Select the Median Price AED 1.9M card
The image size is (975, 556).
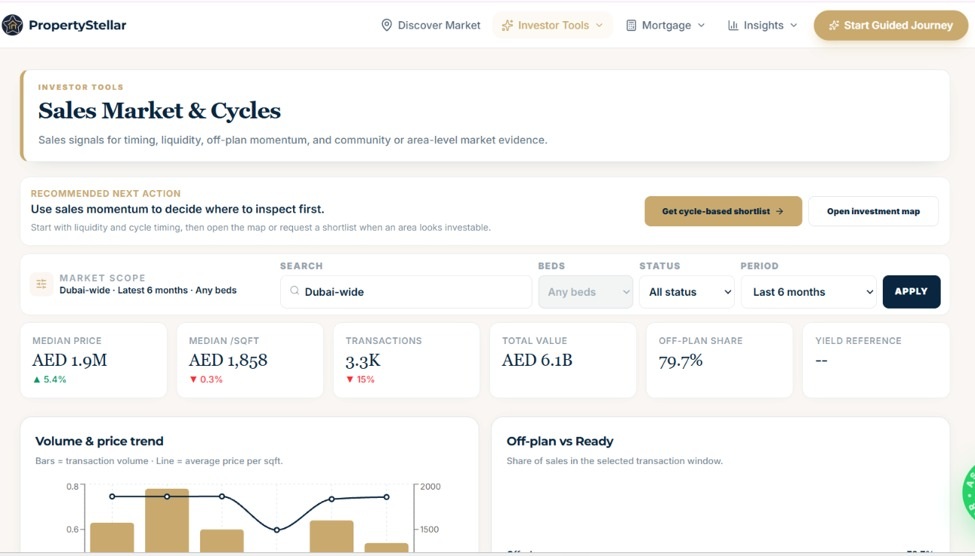coord(94,360)
